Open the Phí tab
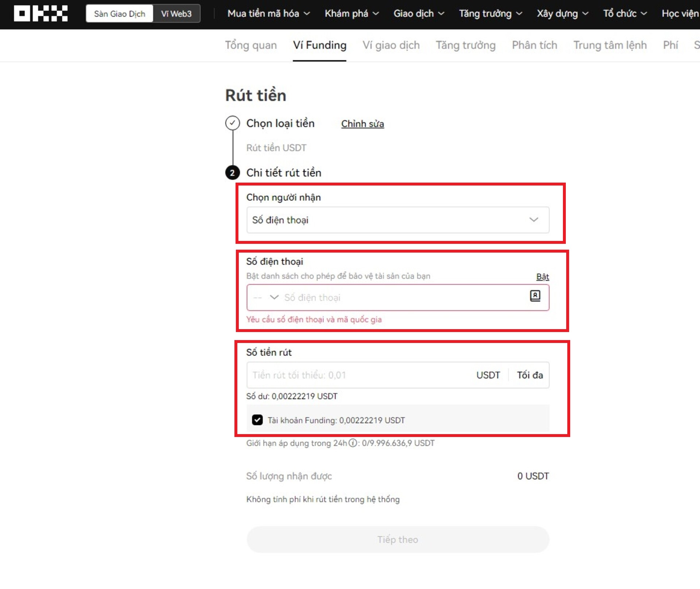Viewport: 700px width, 589px height. [x=670, y=45]
